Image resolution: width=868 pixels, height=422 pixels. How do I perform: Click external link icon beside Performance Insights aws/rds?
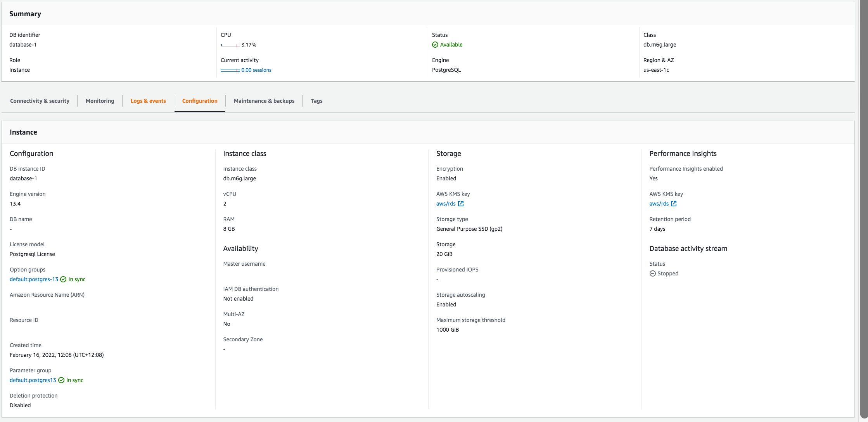coord(674,204)
